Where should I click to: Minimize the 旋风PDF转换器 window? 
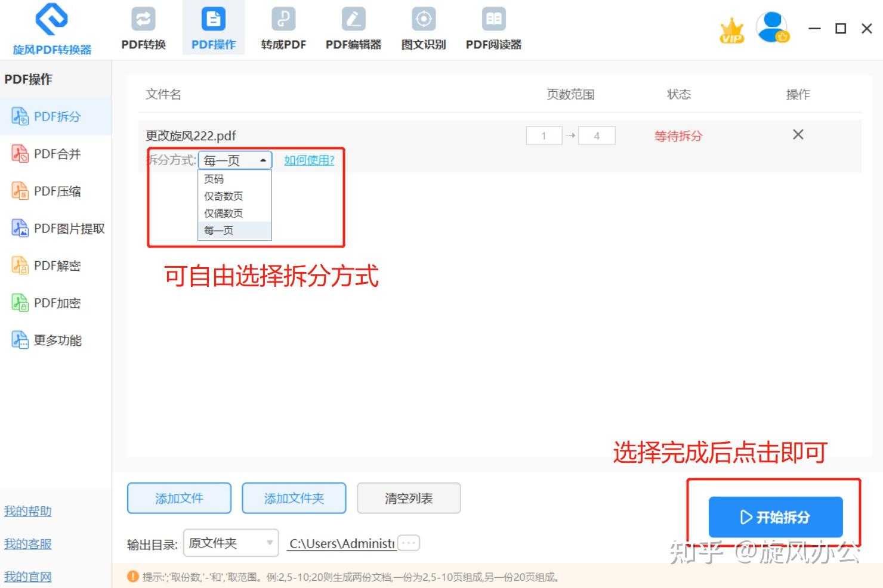(x=814, y=28)
